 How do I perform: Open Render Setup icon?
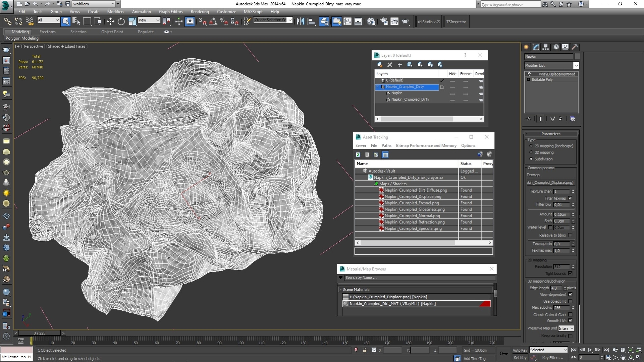384,22
